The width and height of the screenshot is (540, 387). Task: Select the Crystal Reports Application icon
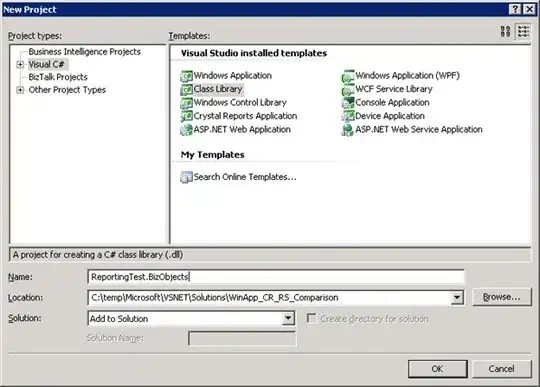pos(186,116)
